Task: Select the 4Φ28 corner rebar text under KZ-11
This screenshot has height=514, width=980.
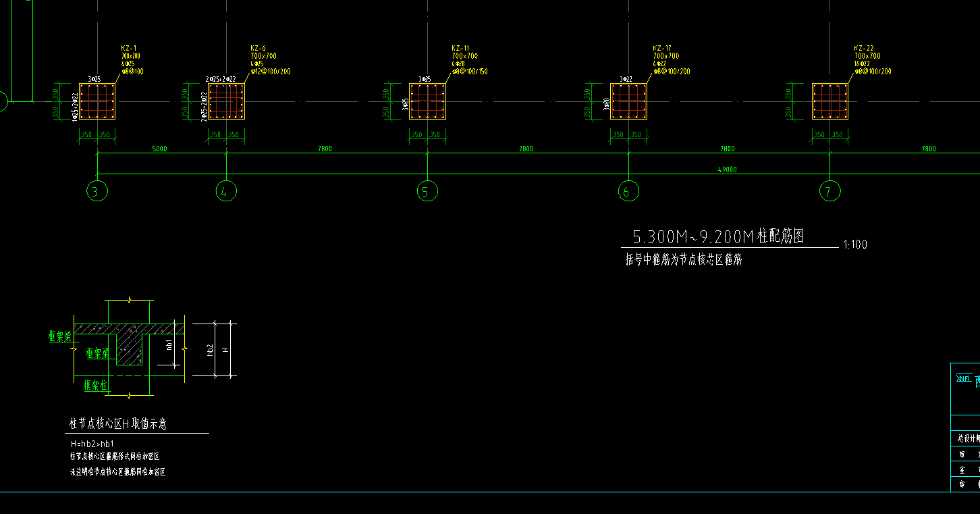Action: (x=459, y=64)
